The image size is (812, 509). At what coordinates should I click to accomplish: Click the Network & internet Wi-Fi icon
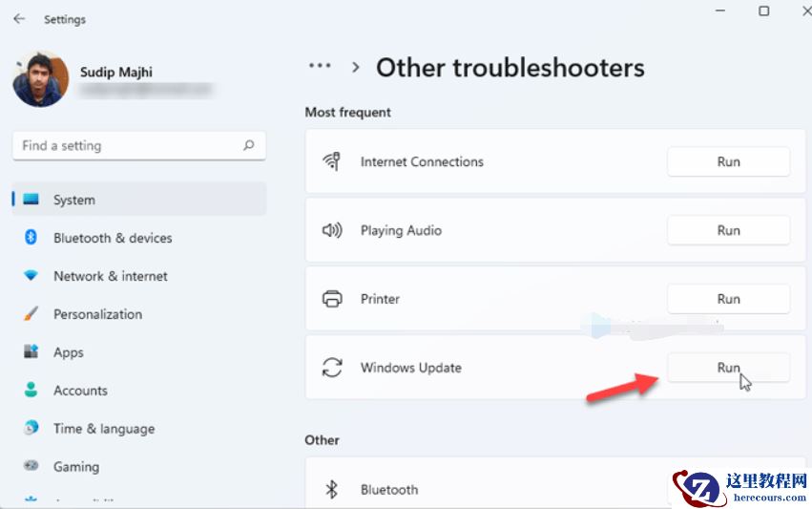click(31, 276)
